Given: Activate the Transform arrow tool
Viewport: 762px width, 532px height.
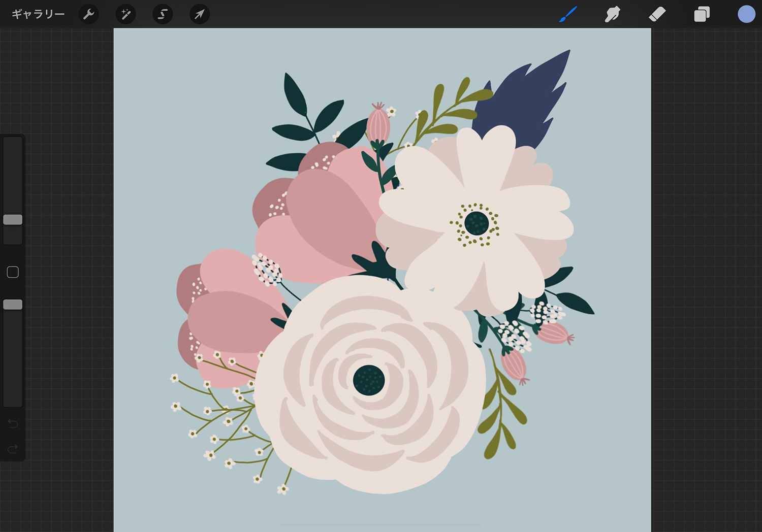Looking at the screenshot, I should coord(200,14).
